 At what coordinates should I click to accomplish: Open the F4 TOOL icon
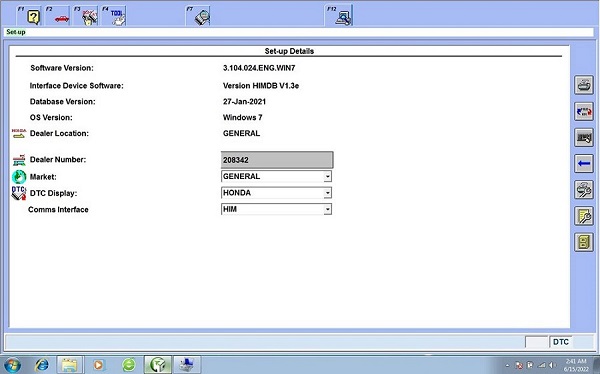114,16
